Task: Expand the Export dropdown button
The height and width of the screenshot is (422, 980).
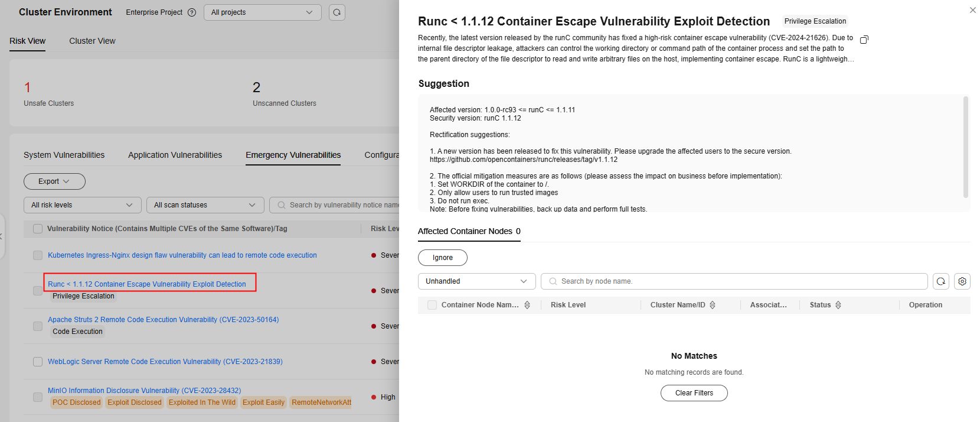Action: (54, 181)
